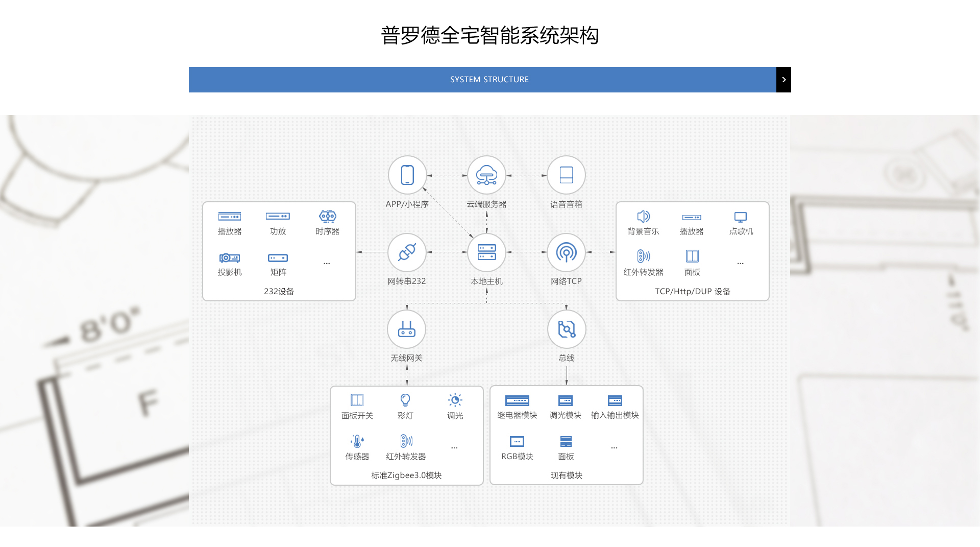Click the 播放器 icon in TCP/Http/DUP box
This screenshot has width=980, height=547.
coord(692,218)
